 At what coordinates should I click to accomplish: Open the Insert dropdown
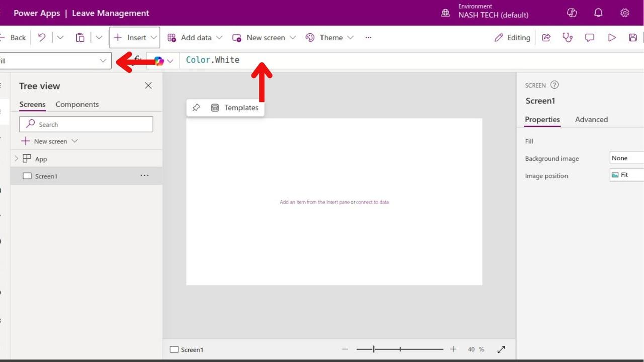point(134,38)
